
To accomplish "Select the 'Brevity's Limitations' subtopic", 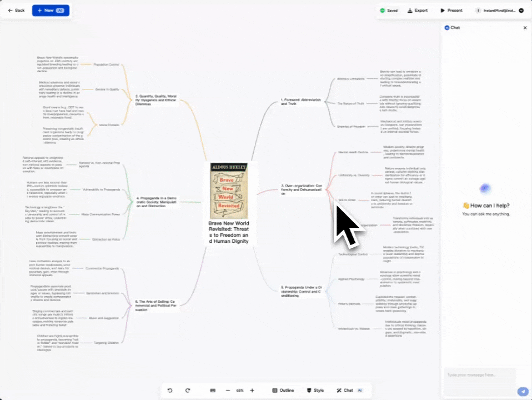I will (x=351, y=79).
